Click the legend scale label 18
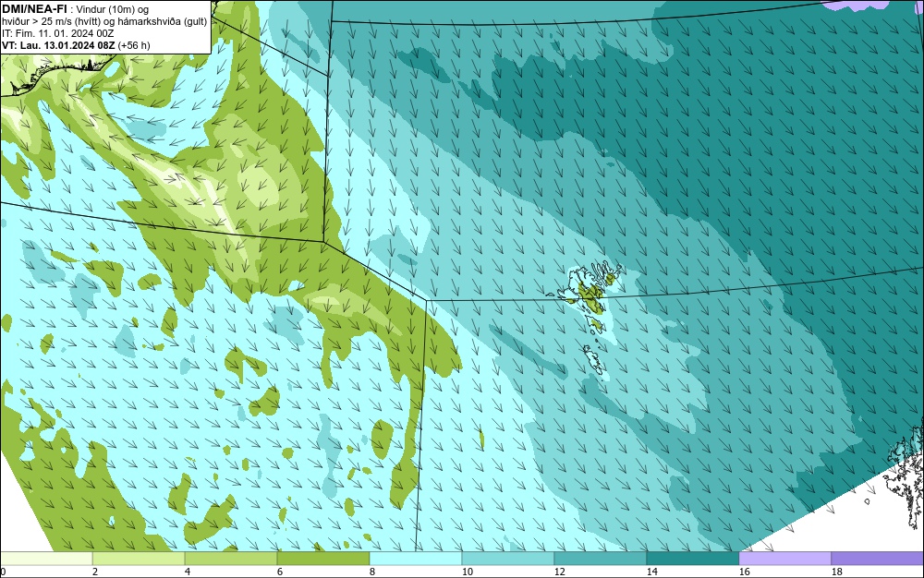Screen dimensions: 924x578 point(837,572)
